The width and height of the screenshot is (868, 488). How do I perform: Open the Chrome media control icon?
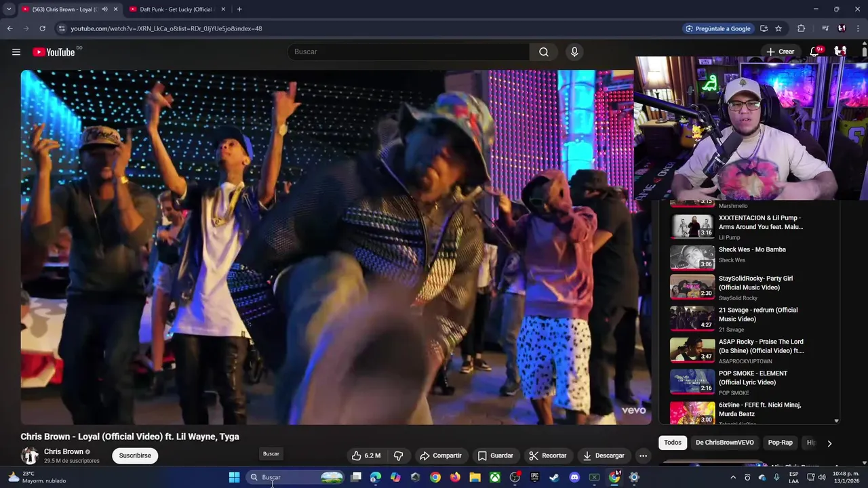825,28
